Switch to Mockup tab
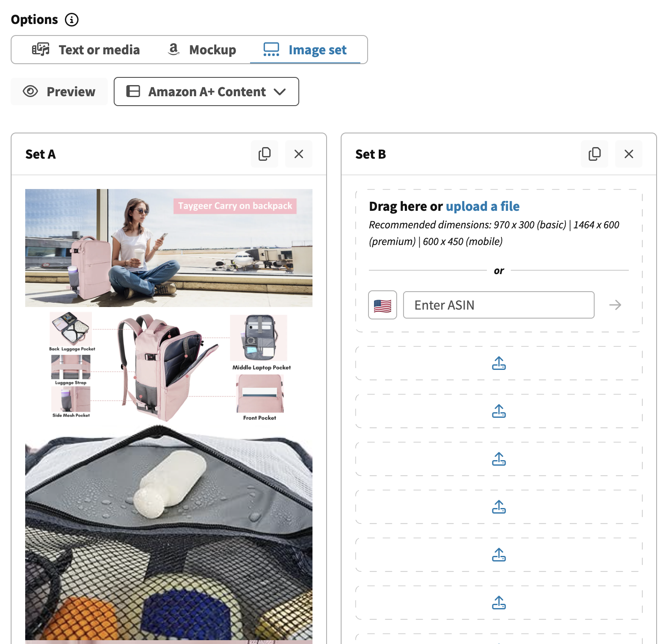This screenshot has width=666, height=644. pos(202,50)
